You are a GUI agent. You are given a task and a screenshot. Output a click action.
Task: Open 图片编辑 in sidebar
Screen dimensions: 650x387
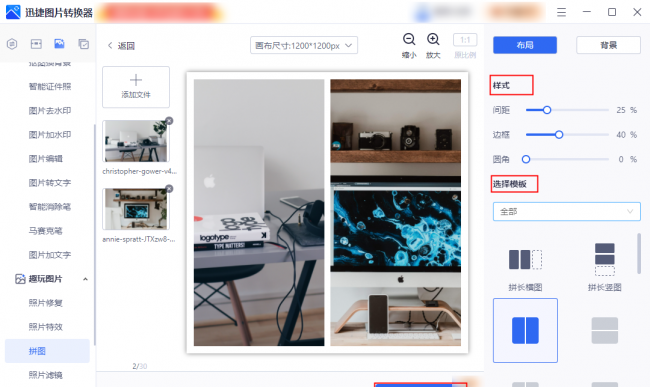pos(46,158)
